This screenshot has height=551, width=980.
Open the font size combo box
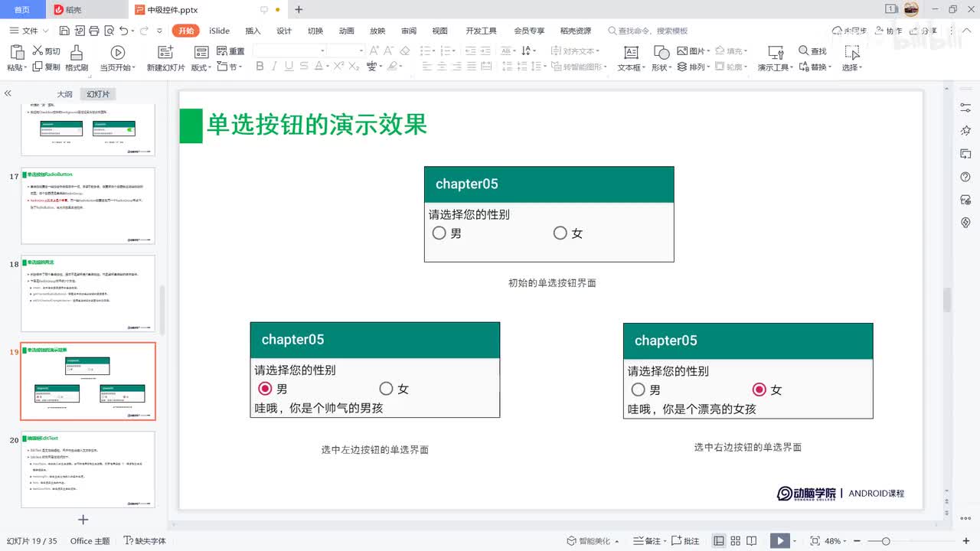(346, 51)
